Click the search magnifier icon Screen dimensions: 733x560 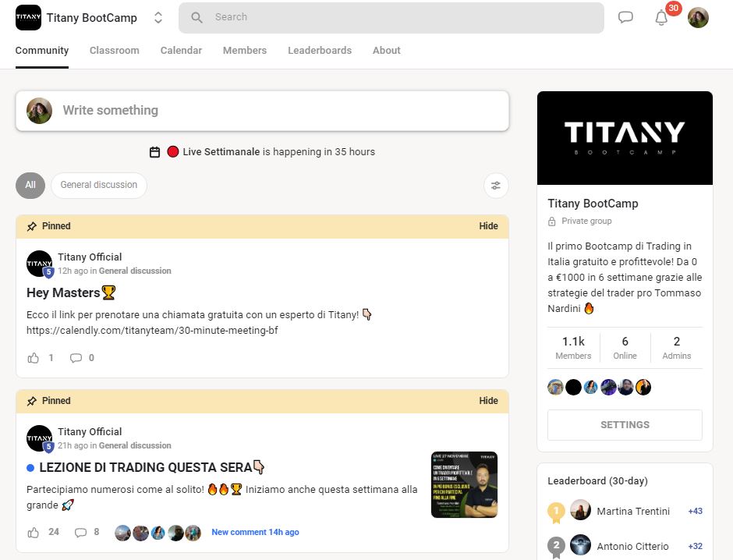[197, 18]
